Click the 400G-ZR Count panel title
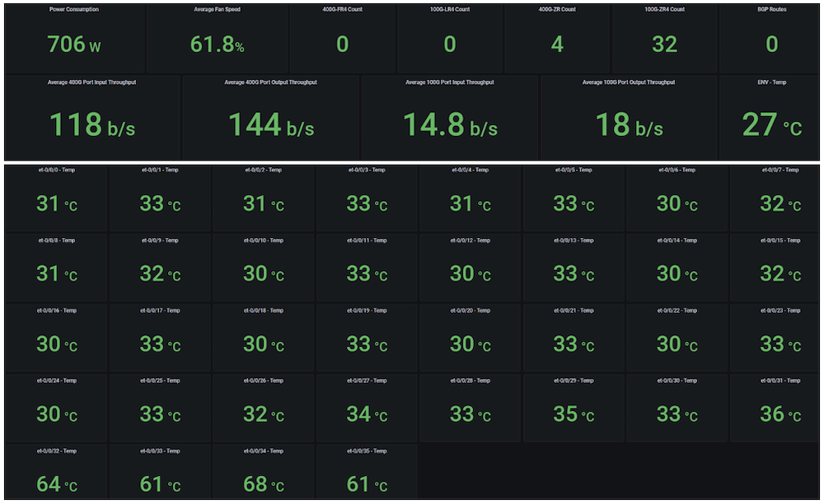The width and height of the screenshot is (824, 504). tap(556, 10)
